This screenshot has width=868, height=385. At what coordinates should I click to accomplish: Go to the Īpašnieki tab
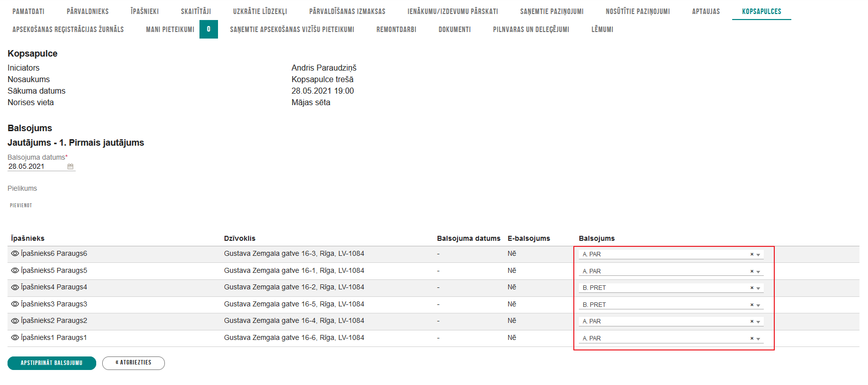click(145, 11)
